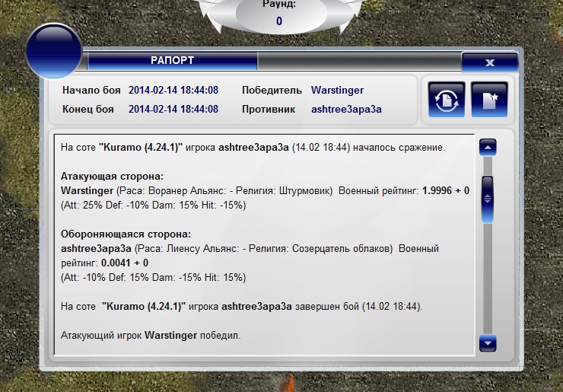
Task: Click the round blue orb button
Action: (53, 52)
